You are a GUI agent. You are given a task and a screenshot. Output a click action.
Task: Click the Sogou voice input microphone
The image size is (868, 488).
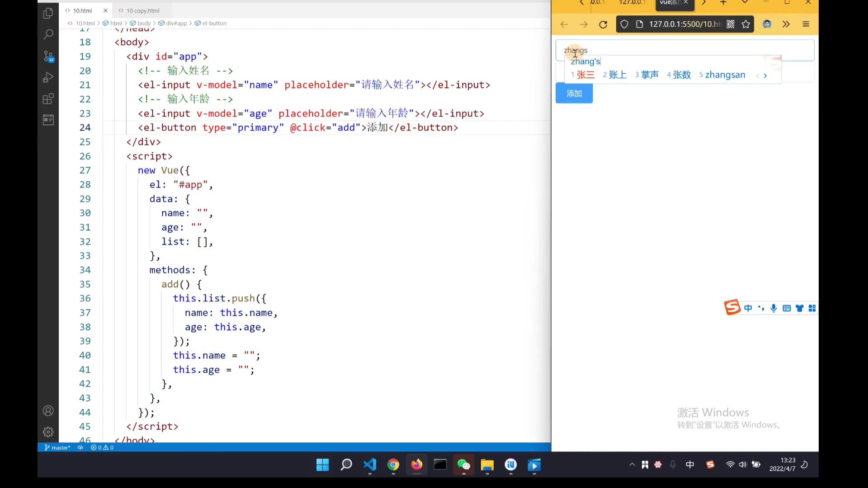click(774, 308)
